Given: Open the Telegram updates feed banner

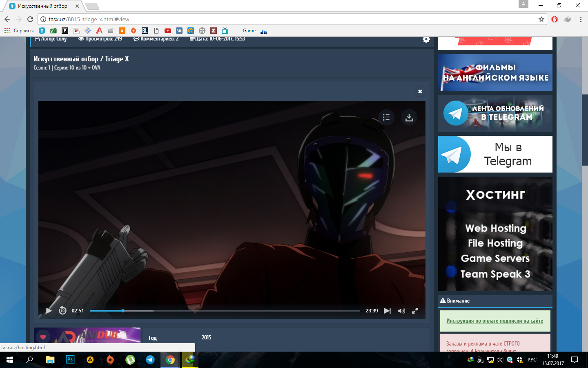Looking at the screenshot, I should [495, 113].
